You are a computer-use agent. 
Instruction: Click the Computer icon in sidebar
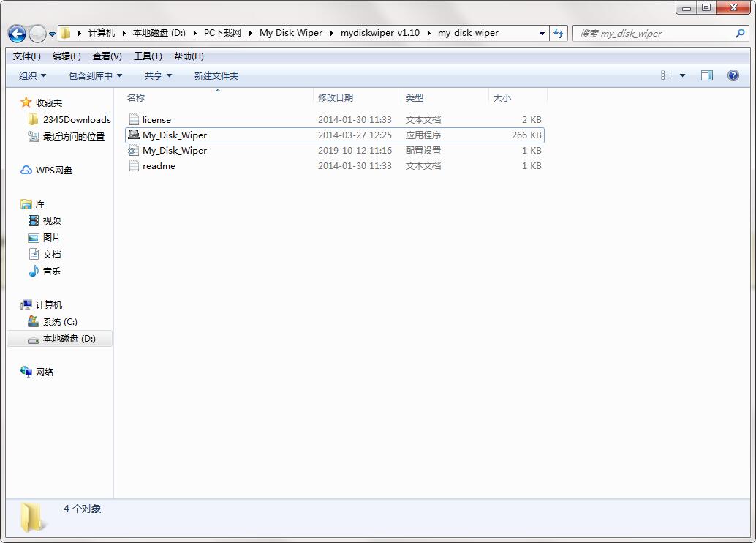pyautogui.click(x=26, y=304)
